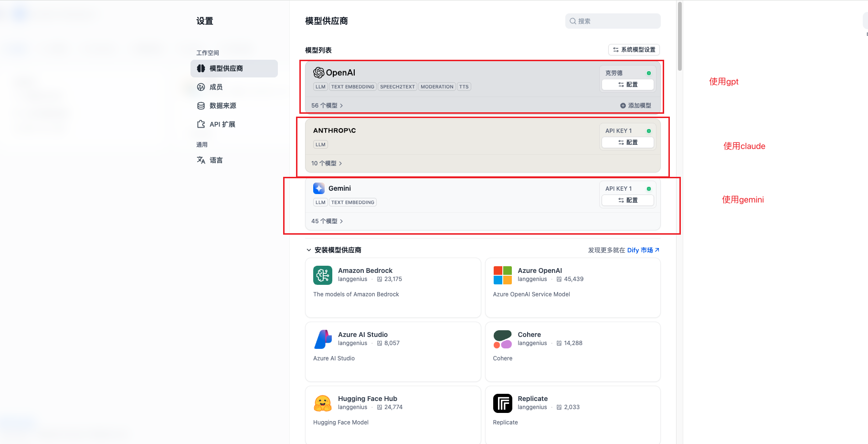
Task: Select the Cohere provider icon
Action: coord(502,339)
